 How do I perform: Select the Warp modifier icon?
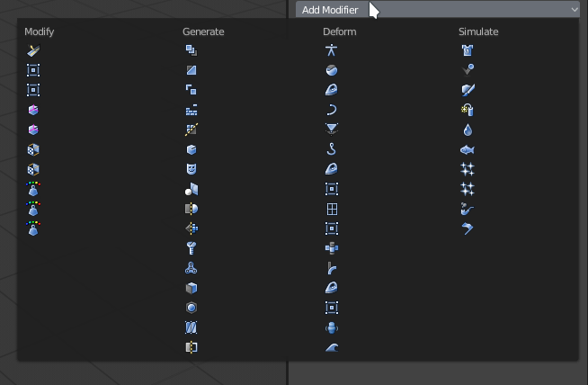[x=332, y=328]
